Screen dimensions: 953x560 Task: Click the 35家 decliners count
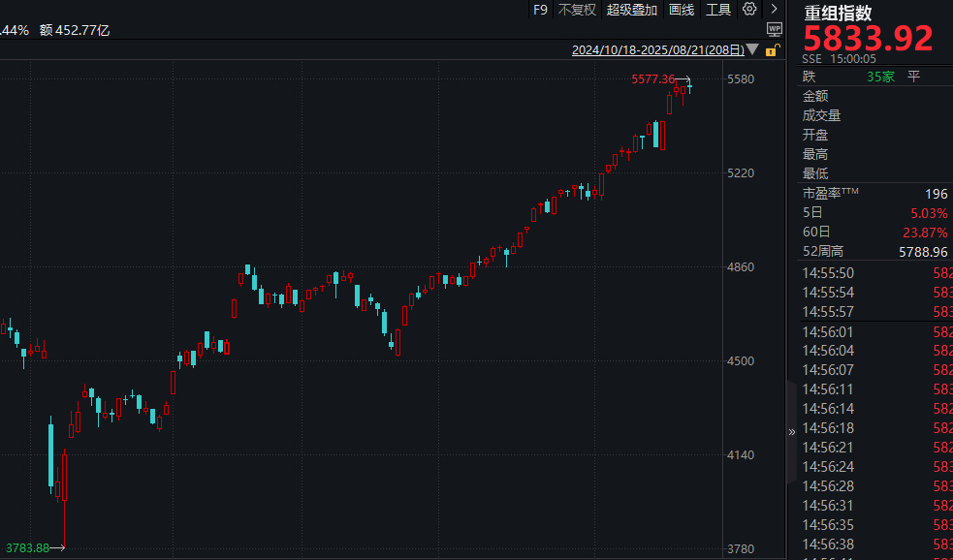[880, 77]
